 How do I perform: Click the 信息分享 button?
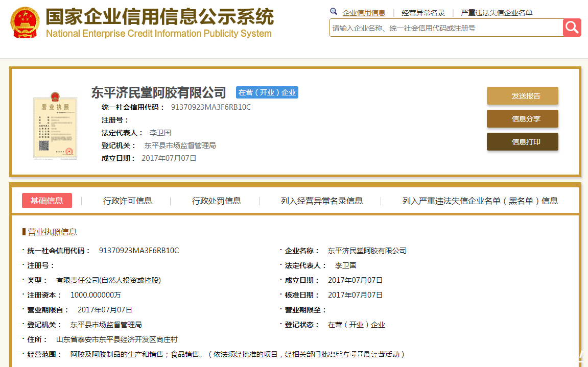[x=523, y=118]
